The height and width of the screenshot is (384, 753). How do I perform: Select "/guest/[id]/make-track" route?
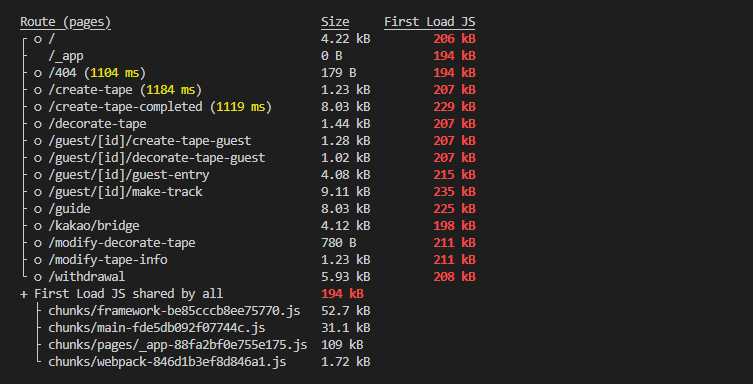125,192
